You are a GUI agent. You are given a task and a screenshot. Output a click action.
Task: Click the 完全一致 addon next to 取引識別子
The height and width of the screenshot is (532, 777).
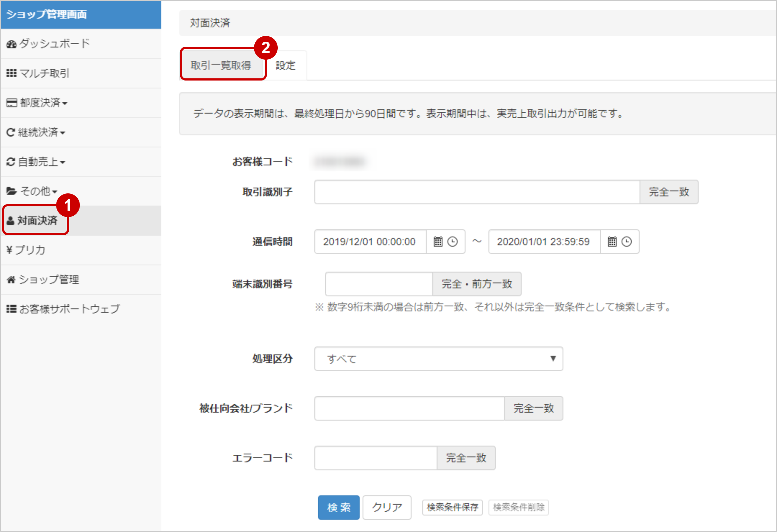pos(669,192)
